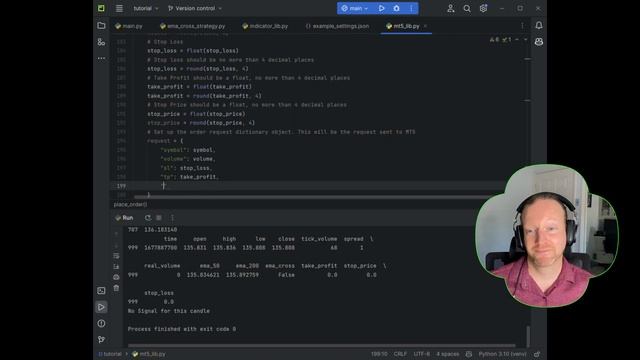
Task: Start debugging the main configuration
Action: [x=396, y=8]
